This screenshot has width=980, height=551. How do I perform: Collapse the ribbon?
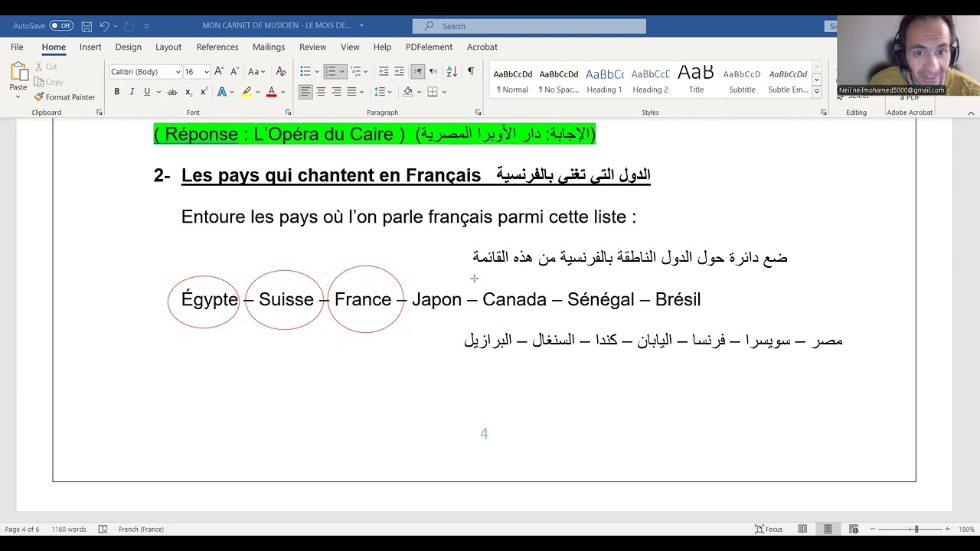(971, 112)
